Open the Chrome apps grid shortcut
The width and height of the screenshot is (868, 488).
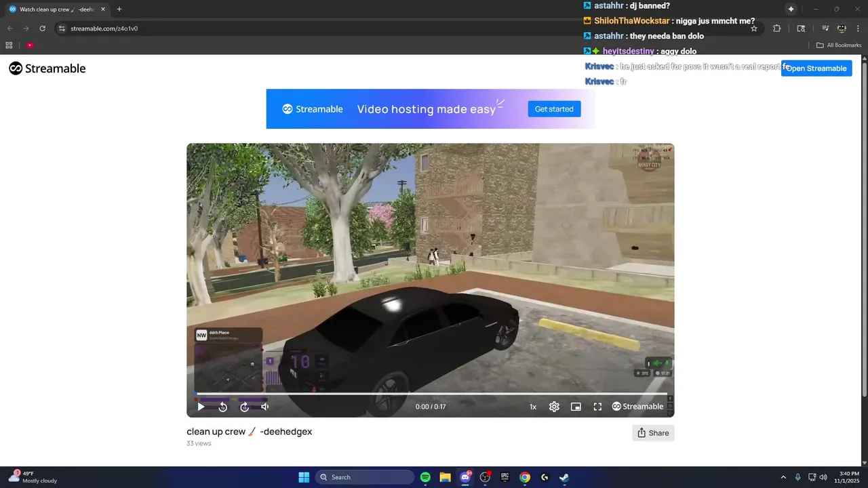[9, 45]
